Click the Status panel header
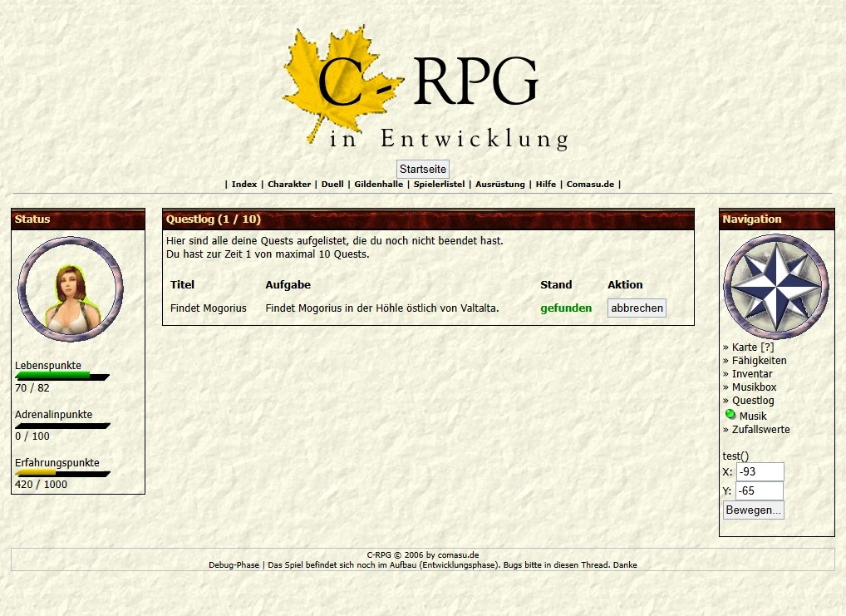The width and height of the screenshot is (846, 616). (x=78, y=219)
